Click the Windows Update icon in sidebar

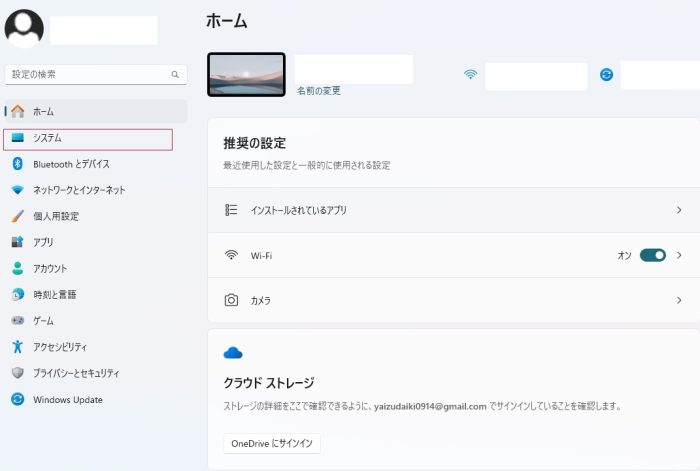[17, 399]
